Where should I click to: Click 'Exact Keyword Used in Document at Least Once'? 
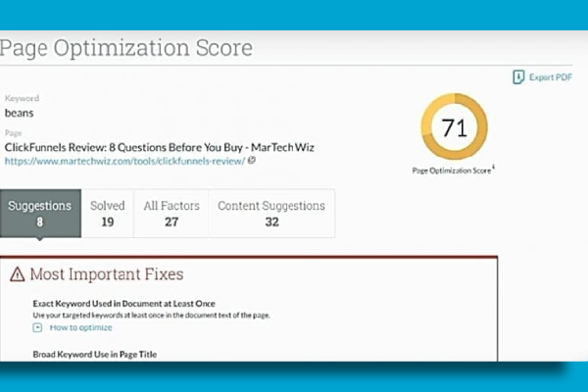pyautogui.click(x=124, y=304)
